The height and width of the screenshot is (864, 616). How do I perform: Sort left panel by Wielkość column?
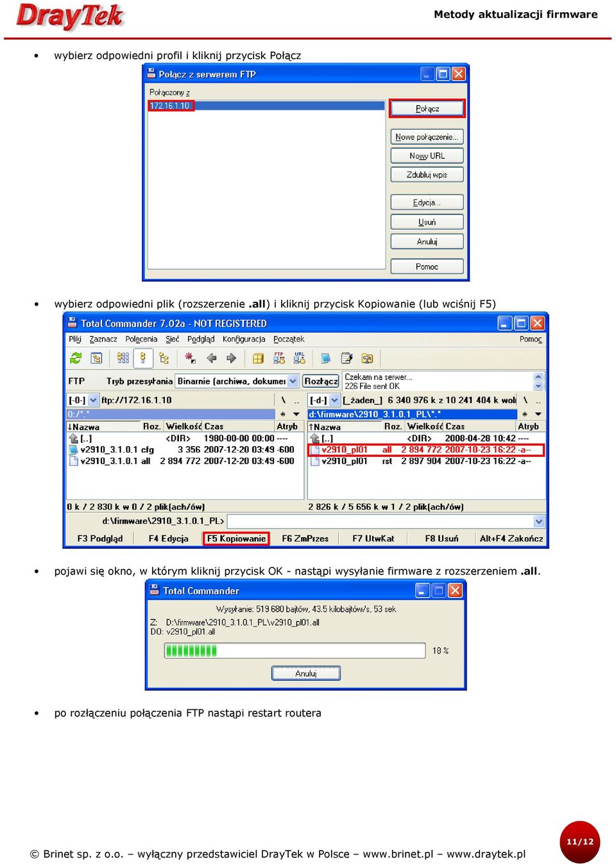point(184,426)
